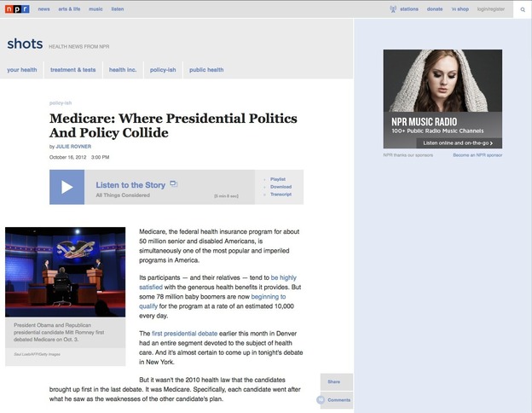
Task: Switch to the treatment & tests tab
Action: (x=73, y=70)
